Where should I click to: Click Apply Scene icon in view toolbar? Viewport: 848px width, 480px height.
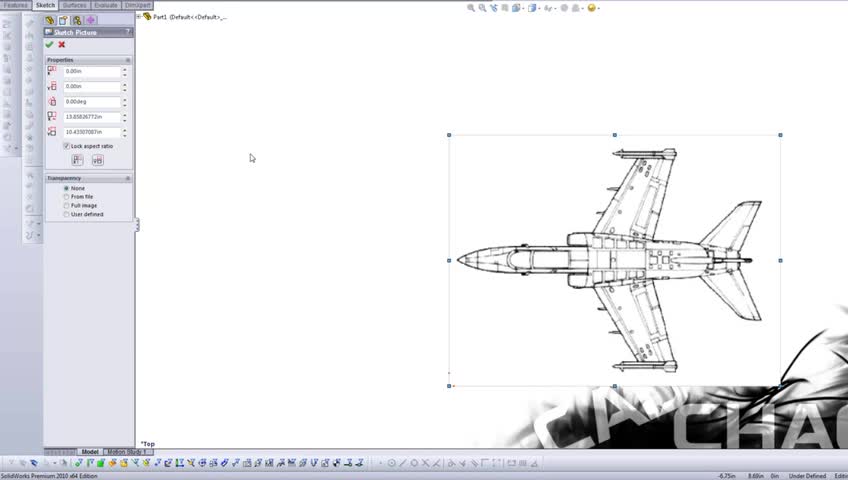click(x=575, y=8)
